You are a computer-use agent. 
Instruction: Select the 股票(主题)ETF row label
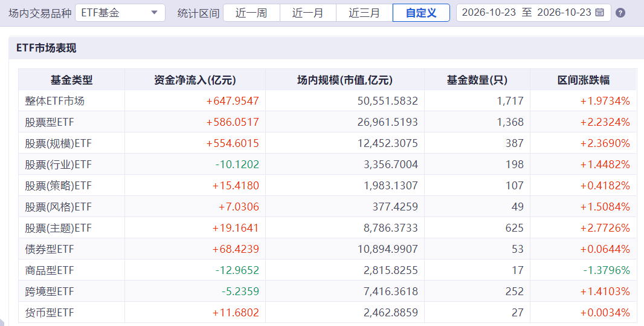pos(59,228)
